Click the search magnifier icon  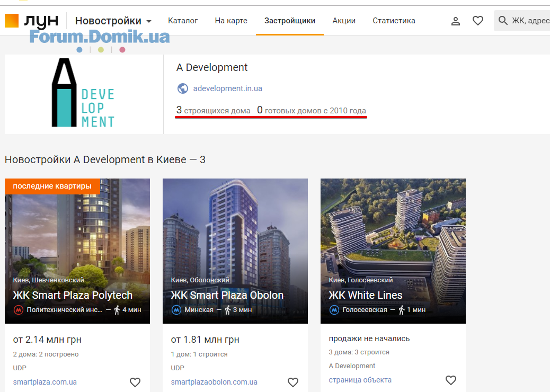(x=503, y=21)
